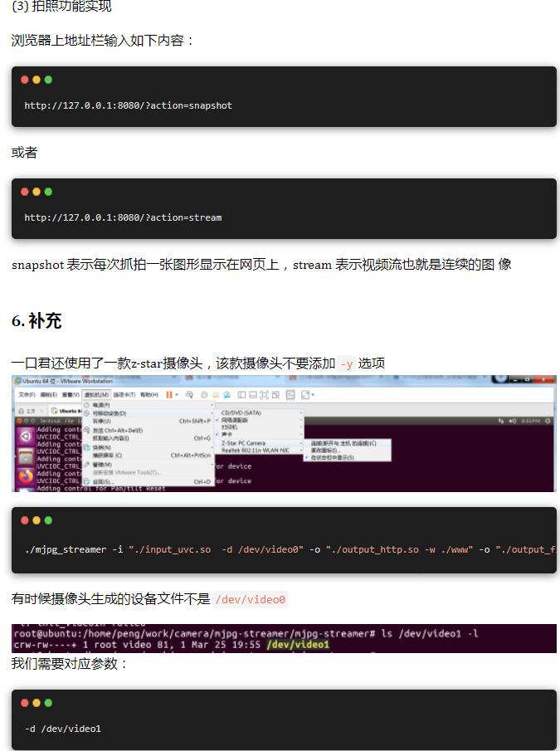Choose 更改图标(I)... in camera submenu
The width and height of the screenshot is (560, 751).
point(348,451)
